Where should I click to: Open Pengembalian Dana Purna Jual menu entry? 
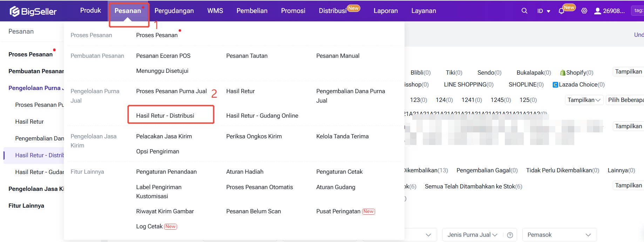click(x=351, y=96)
